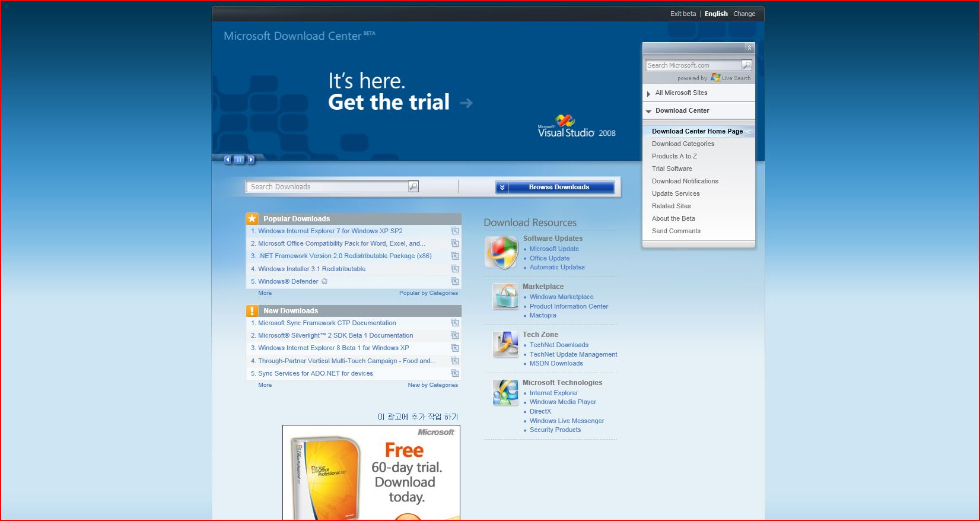Image resolution: width=980 pixels, height=521 pixels.
Task: Click the Tech Zone computer icon
Action: click(x=505, y=344)
